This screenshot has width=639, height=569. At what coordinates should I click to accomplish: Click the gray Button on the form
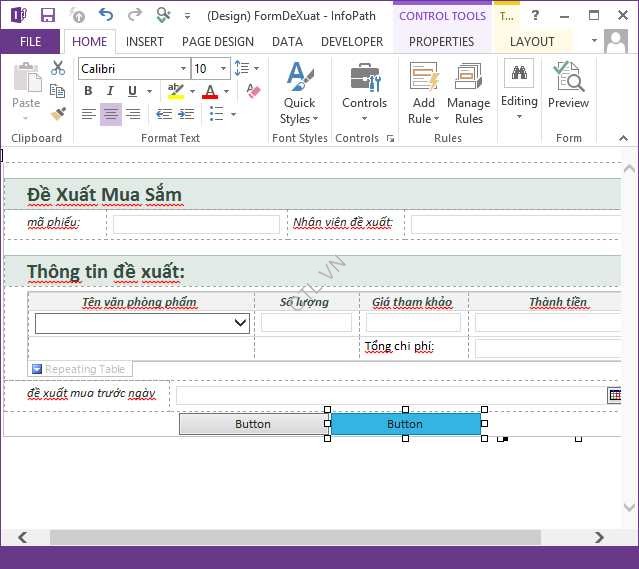(252, 424)
